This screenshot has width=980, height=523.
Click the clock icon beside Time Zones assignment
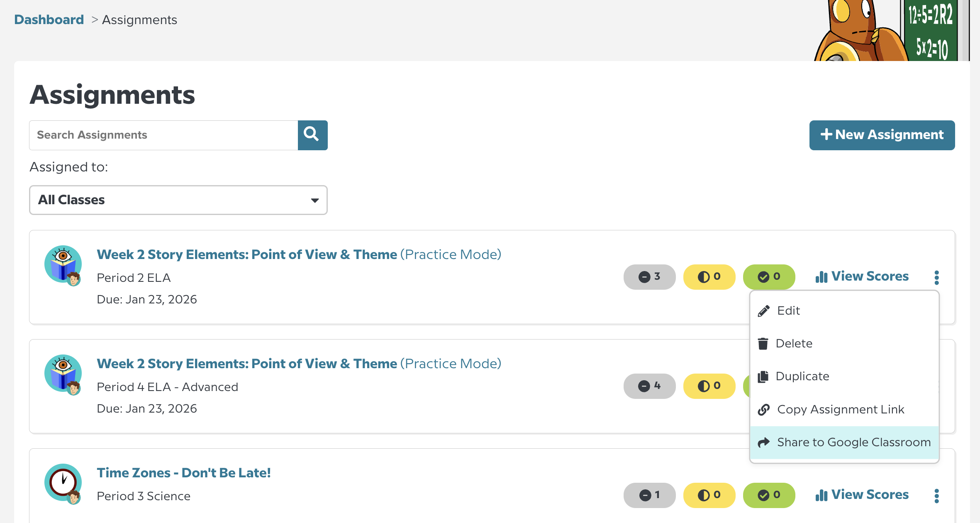[63, 483]
